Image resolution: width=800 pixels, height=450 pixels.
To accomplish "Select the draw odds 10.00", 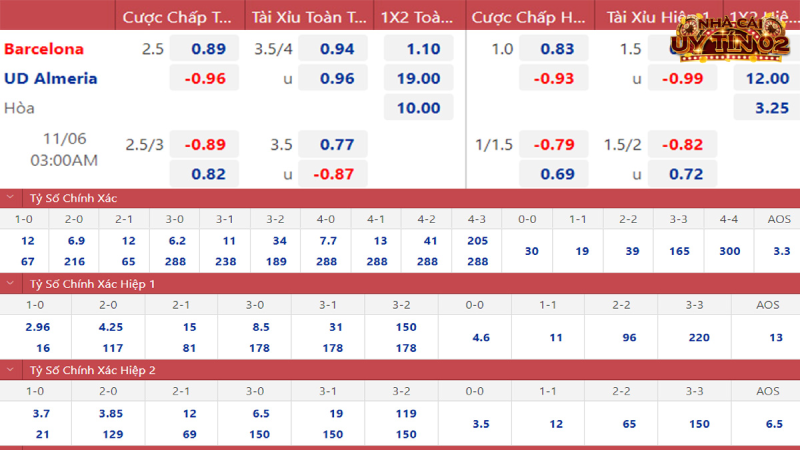I will tap(417, 108).
